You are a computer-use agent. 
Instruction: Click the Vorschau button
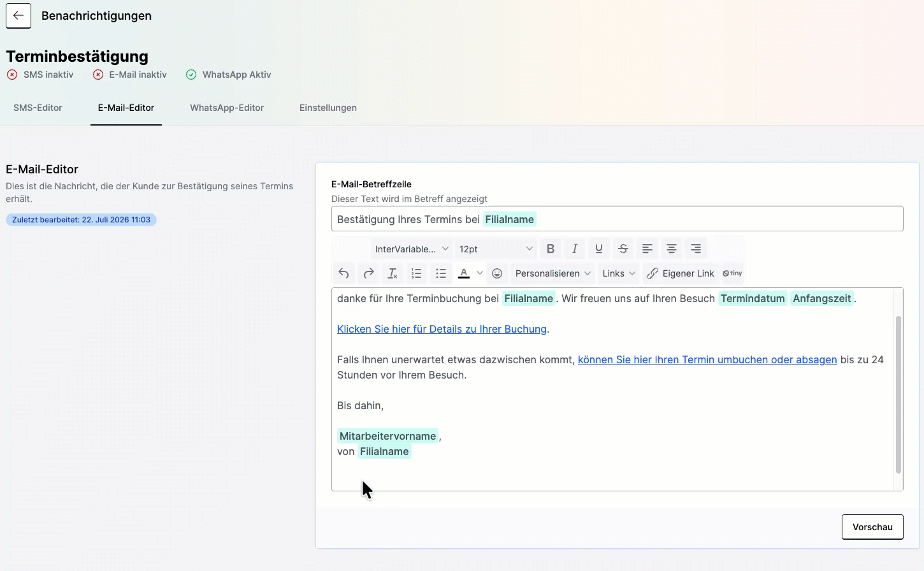(x=872, y=527)
